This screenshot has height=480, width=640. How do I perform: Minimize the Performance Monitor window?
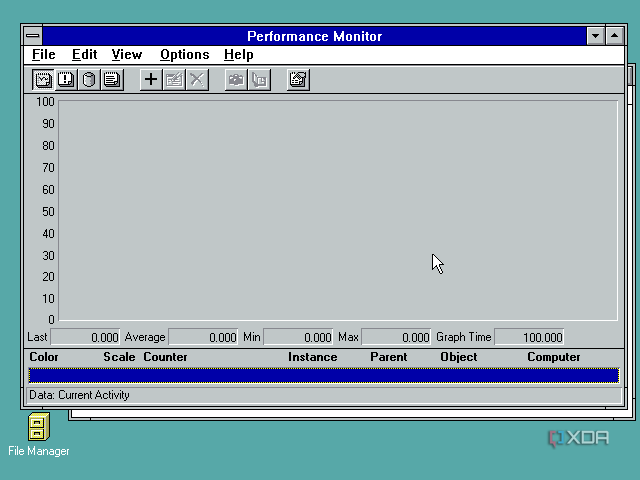coord(596,36)
